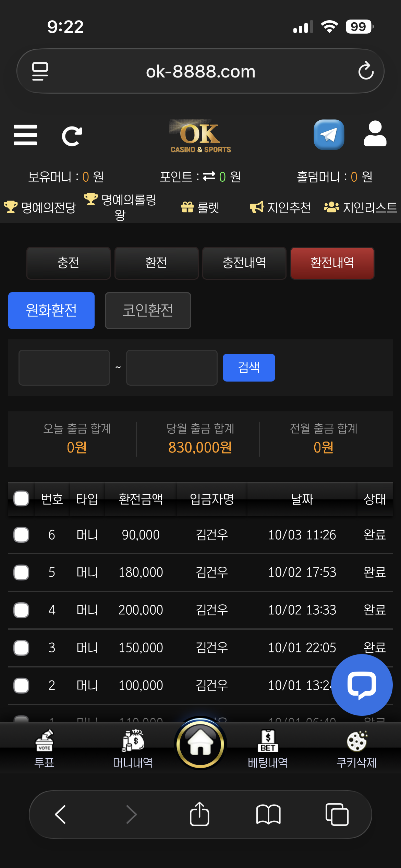Viewport: 401px width, 868px height.
Task: Tap the Safari share icon
Action: click(x=199, y=814)
